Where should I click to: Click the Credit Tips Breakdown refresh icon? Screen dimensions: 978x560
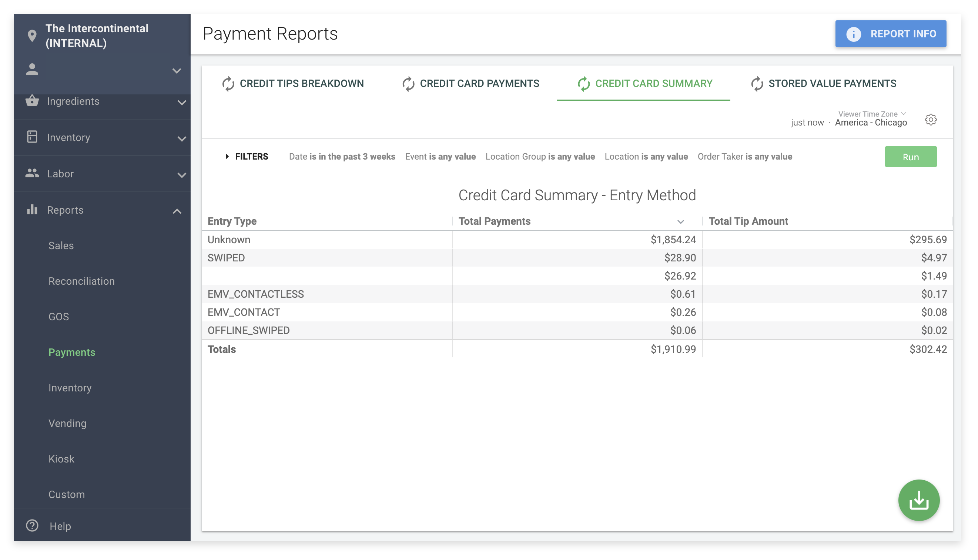228,83
